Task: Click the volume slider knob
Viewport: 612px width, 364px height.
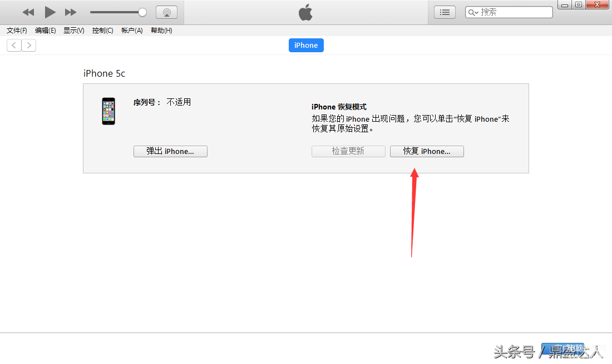Action: pyautogui.click(x=142, y=12)
